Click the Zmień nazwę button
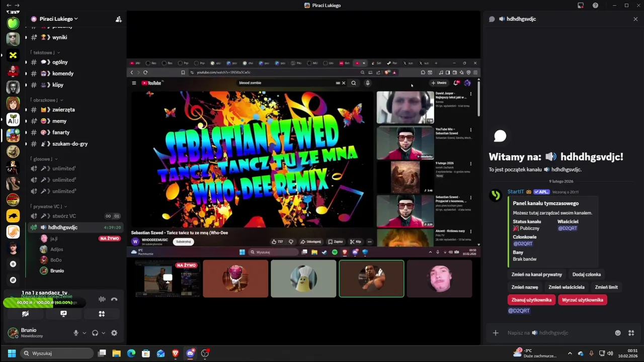 tap(525, 287)
